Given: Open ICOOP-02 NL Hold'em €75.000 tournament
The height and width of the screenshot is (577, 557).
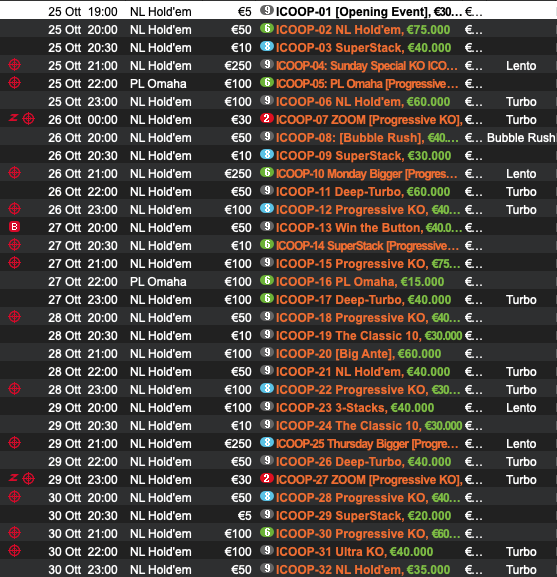Looking at the screenshot, I should click(x=363, y=30).
